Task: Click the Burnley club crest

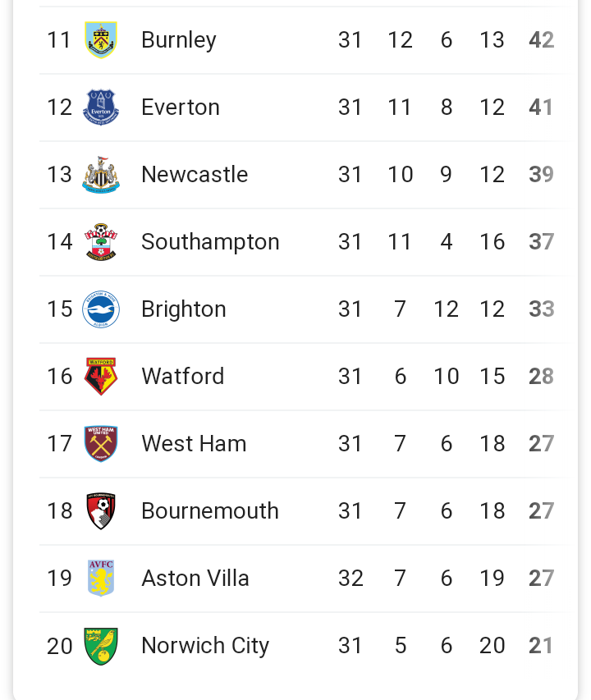Action: point(101,40)
